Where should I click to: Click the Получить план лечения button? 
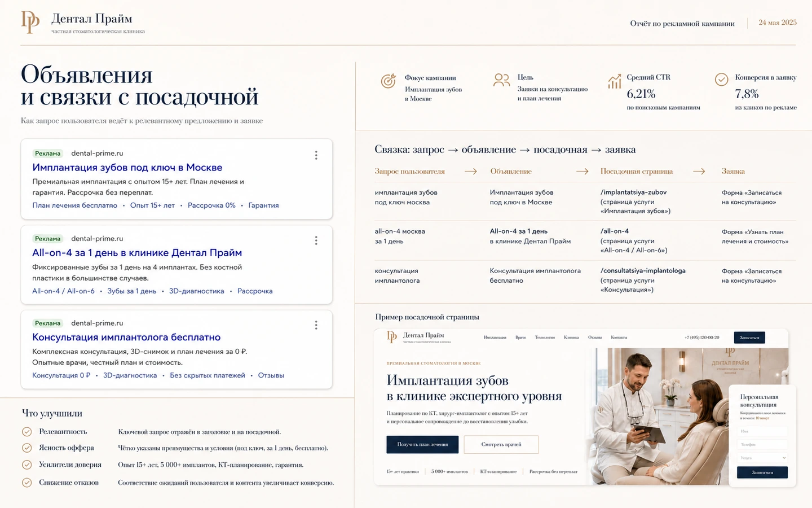(422, 445)
